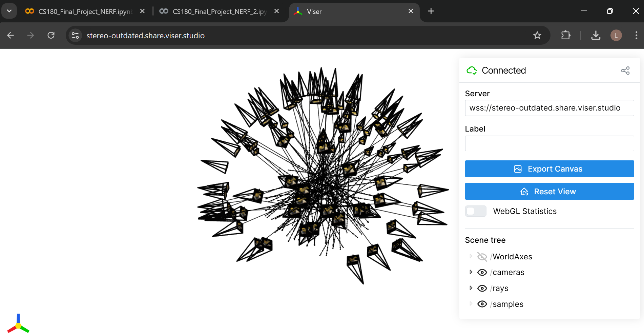
Task: Toggle the WebGL Statistics switch
Action: (x=475, y=211)
